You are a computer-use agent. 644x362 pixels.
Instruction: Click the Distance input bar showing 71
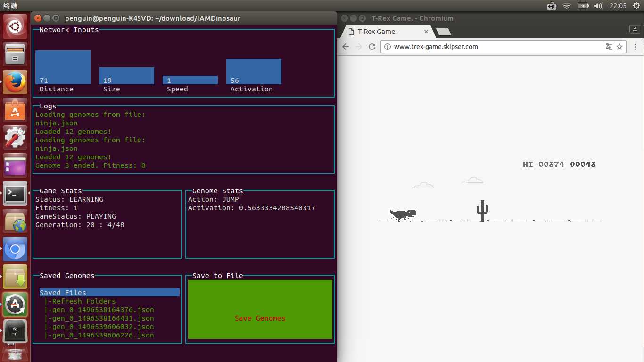click(63, 67)
